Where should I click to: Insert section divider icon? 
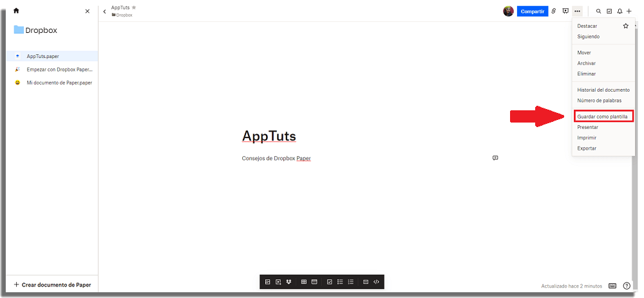point(366,282)
